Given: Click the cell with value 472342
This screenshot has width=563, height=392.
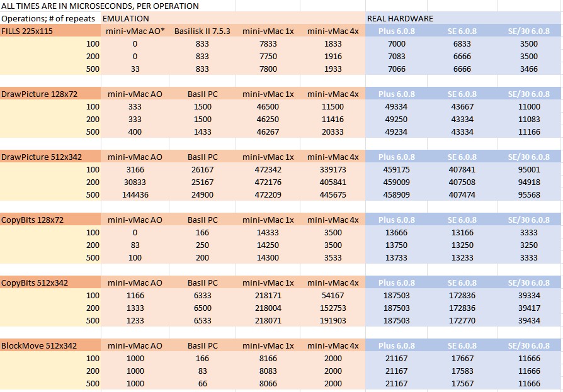Looking at the screenshot, I should click(x=268, y=170).
